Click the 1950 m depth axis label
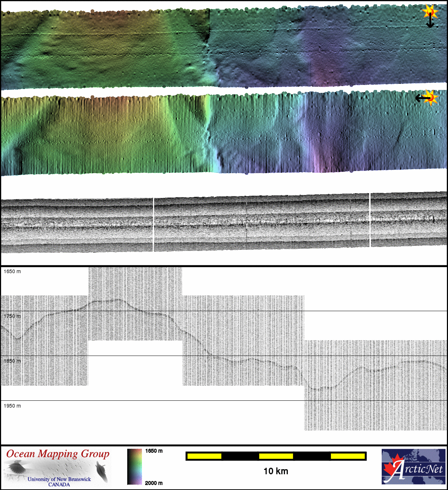Viewport: 448px width, 490px height. pos(12,406)
